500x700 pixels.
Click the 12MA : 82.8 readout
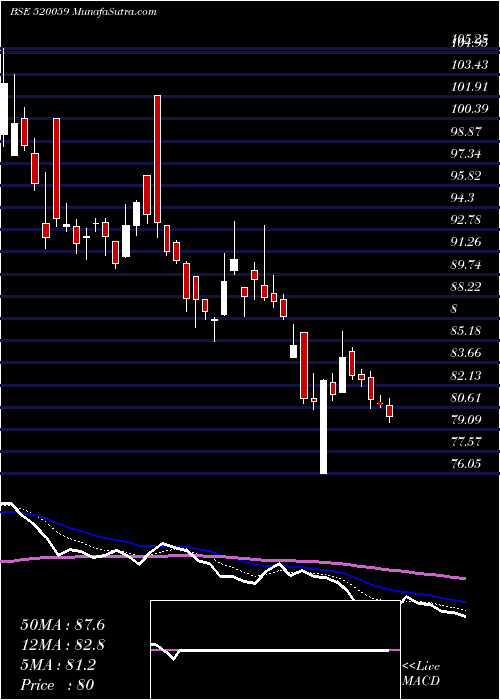coord(63,645)
